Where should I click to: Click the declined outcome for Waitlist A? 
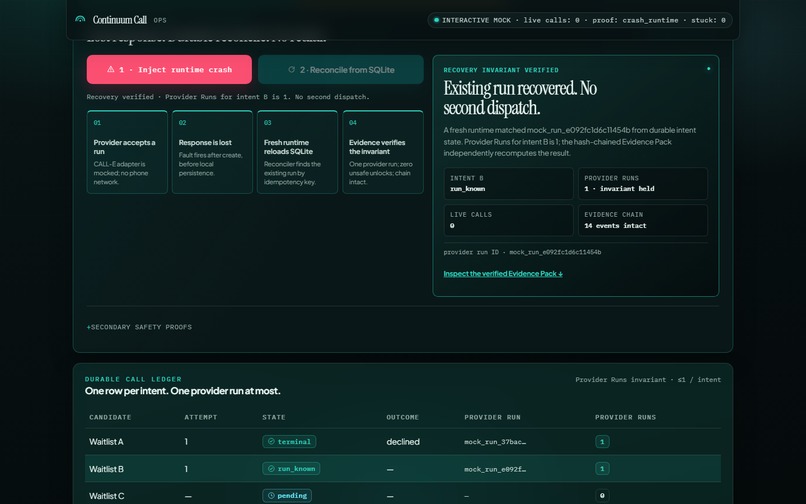point(403,442)
